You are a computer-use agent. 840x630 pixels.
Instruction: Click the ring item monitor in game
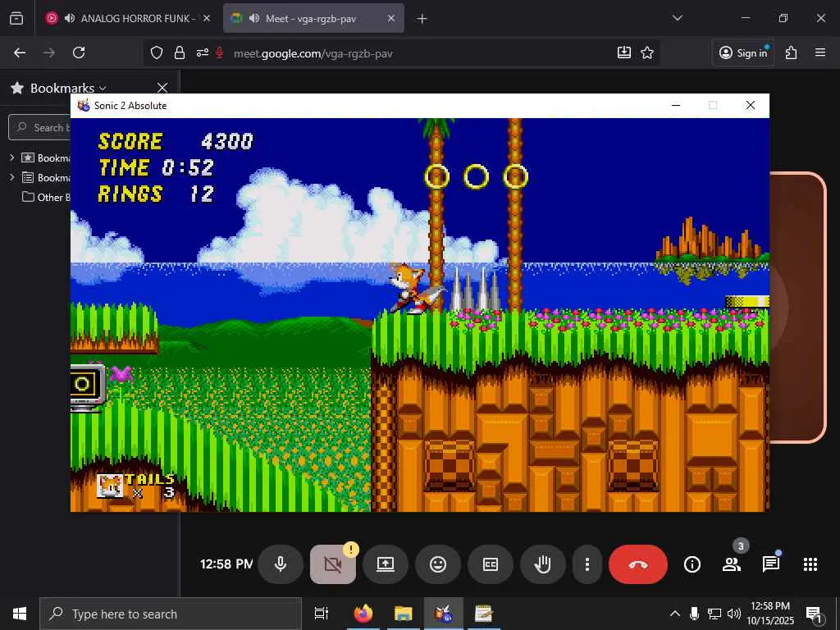click(x=87, y=387)
